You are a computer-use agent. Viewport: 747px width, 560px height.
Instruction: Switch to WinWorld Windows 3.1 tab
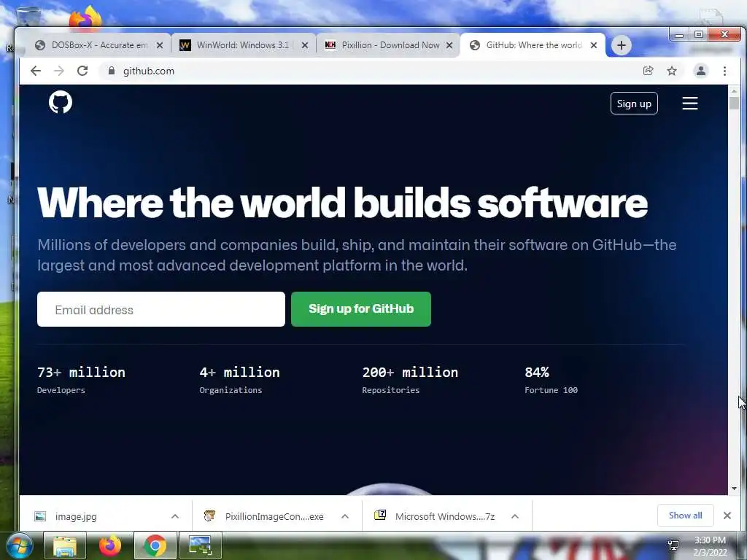[x=243, y=45]
